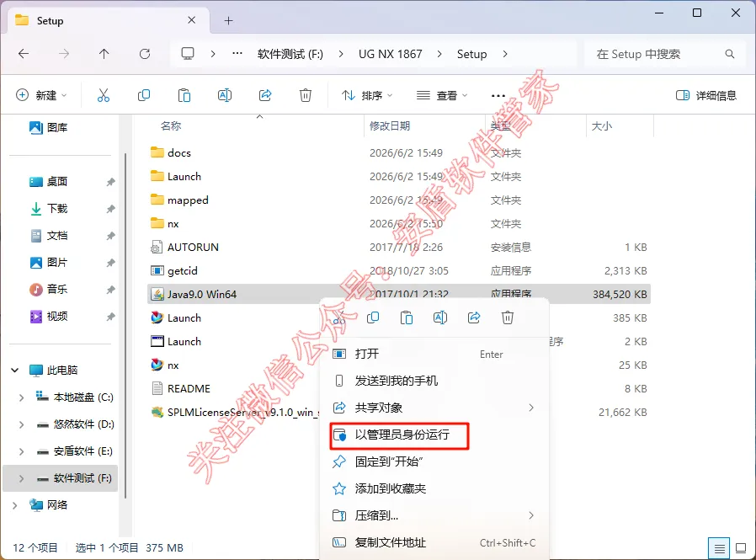
Task: Click the This PC monitor icon in address bar
Action: pos(188,54)
